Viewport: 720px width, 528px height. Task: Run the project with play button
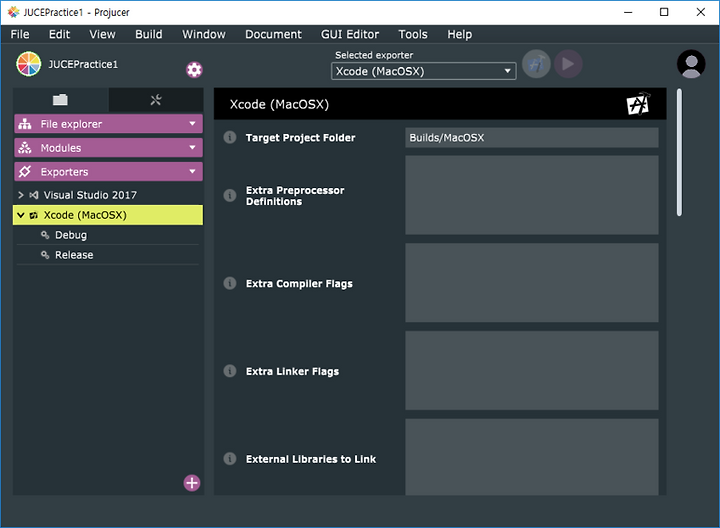point(568,64)
